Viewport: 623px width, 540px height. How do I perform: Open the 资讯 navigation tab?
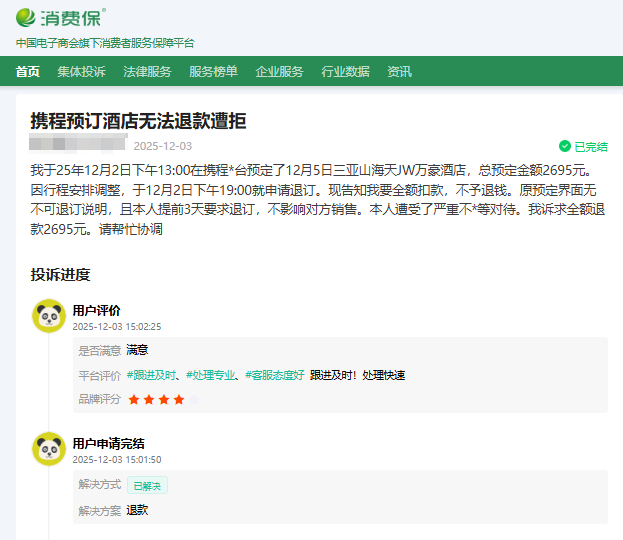click(399, 71)
